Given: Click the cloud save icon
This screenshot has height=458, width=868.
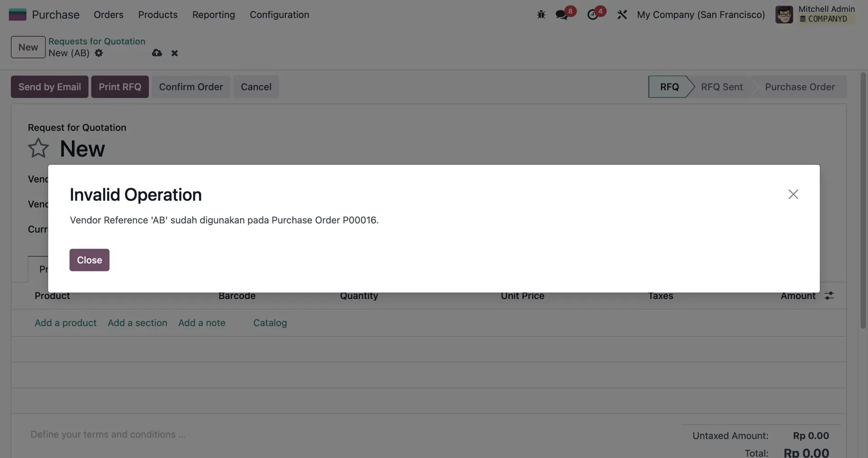Looking at the screenshot, I should 157,53.
